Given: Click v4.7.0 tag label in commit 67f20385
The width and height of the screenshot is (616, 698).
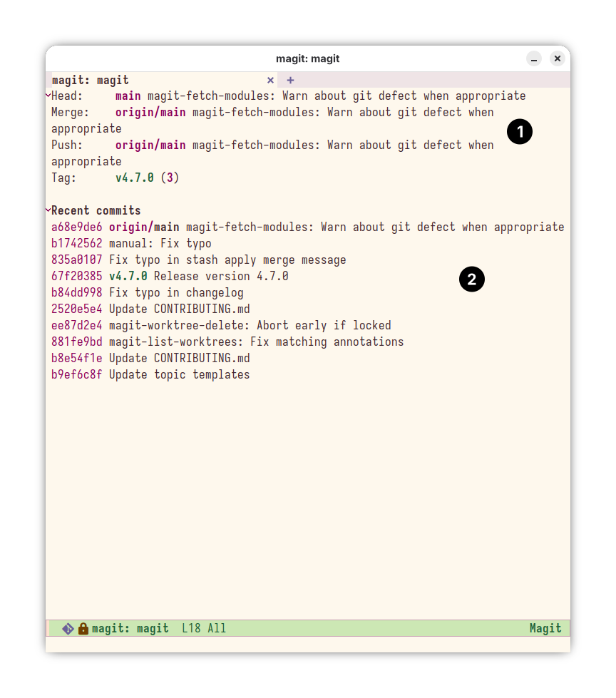Looking at the screenshot, I should [128, 276].
